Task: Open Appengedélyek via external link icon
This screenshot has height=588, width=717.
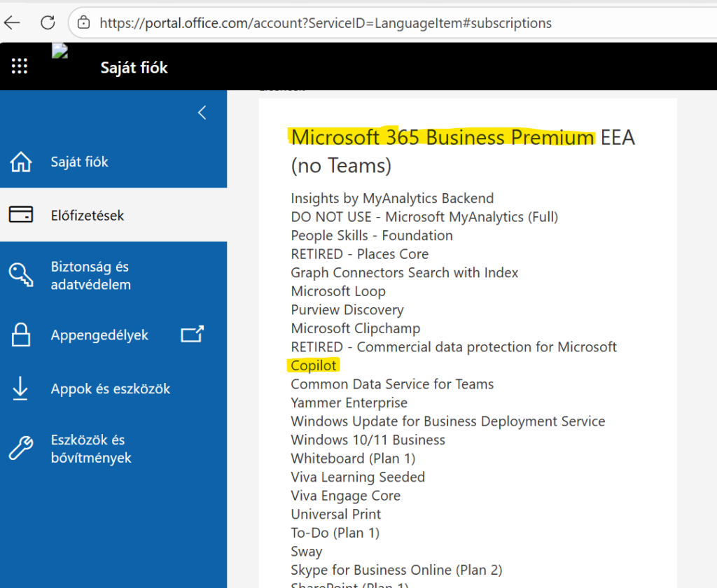Action: pyautogui.click(x=192, y=335)
